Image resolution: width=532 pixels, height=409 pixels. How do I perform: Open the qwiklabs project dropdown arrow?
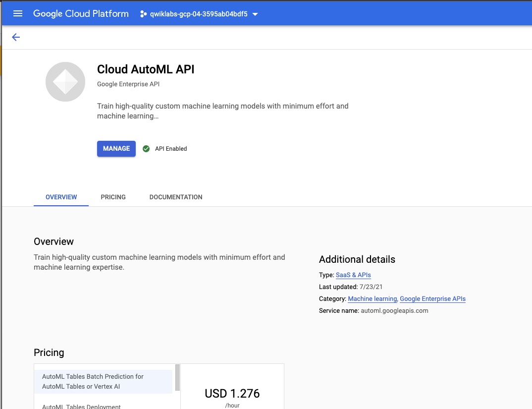click(255, 14)
